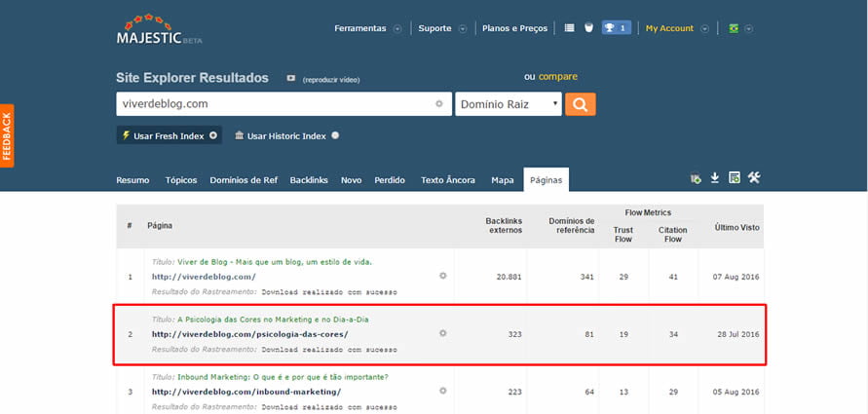This screenshot has width=868, height=414.
Task: Click Trust Flow column header
Action: 623,234
